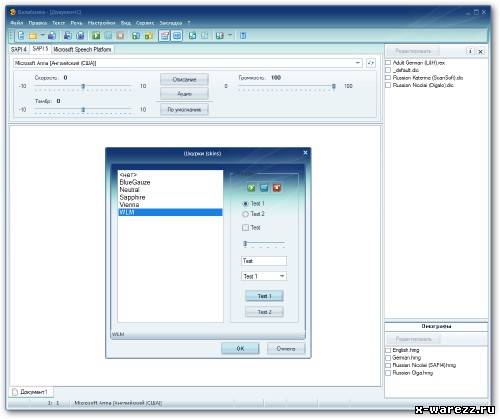Click the yellow Open file folder icon

click(x=33, y=36)
